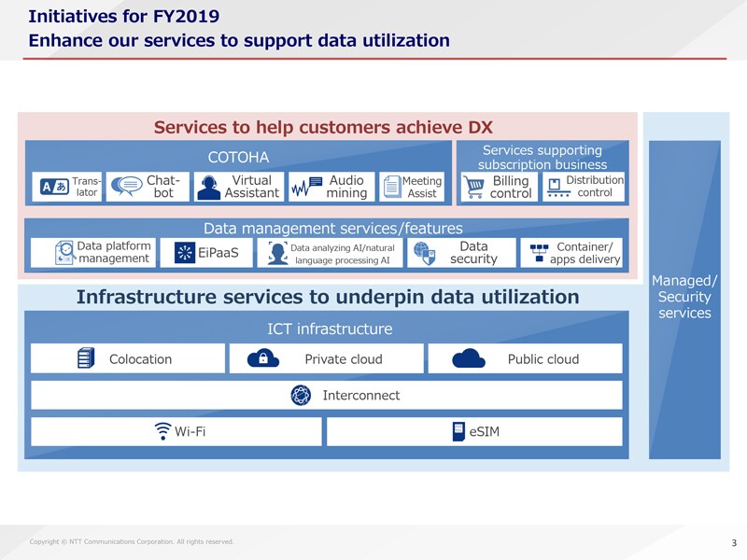The image size is (747, 560).
Task: Click the Translator A/あ icon
Action: (x=55, y=187)
